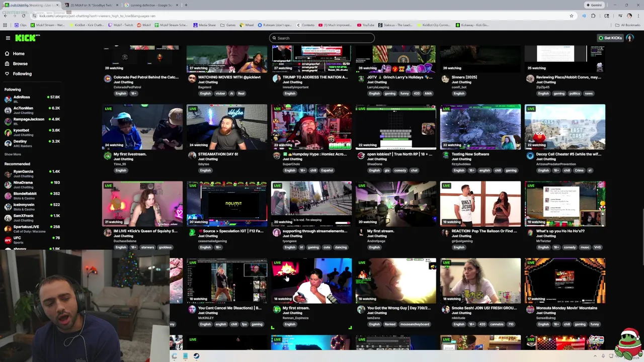The image size is (644, 362).
Task: Go back in browser history
Action: (x=5, y=16)
